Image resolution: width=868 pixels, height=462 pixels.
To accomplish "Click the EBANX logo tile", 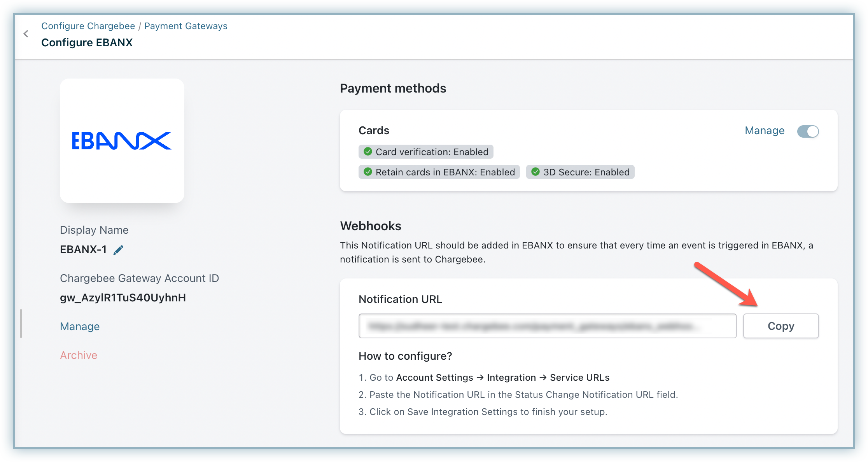I will coord(122,141).
